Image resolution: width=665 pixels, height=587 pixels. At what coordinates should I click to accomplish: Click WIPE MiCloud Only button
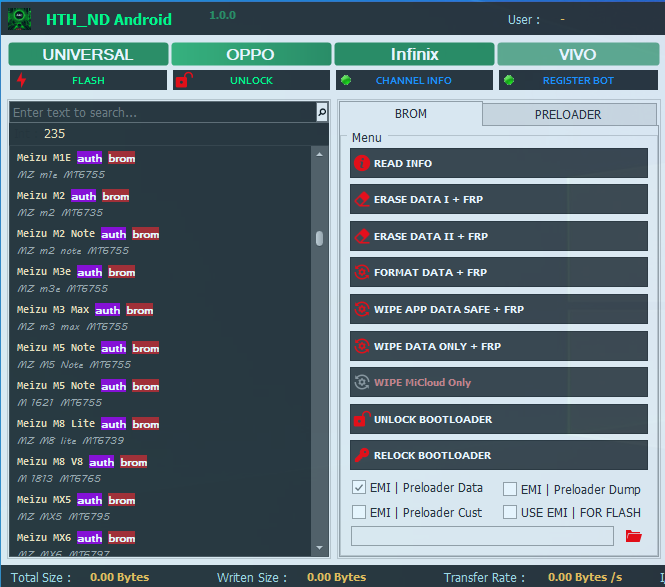click(x=499, y=382)
